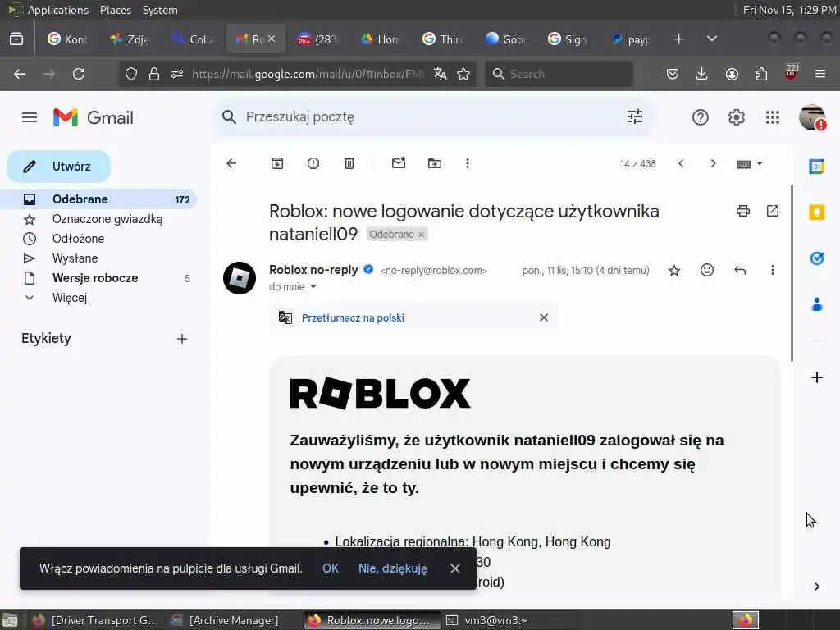This screenshot has width=840, height=630.
Task: Close the desktop notifications banner
Action: [454, 568]
